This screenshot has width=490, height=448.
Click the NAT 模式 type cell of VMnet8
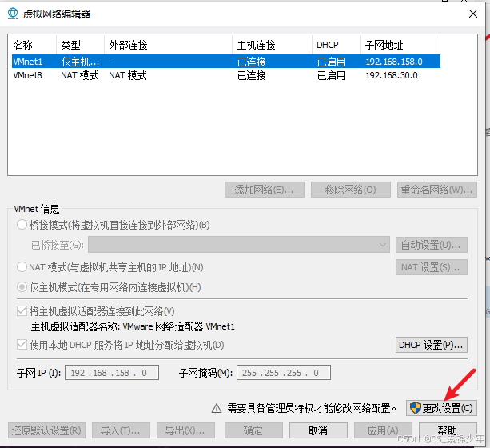80,75
